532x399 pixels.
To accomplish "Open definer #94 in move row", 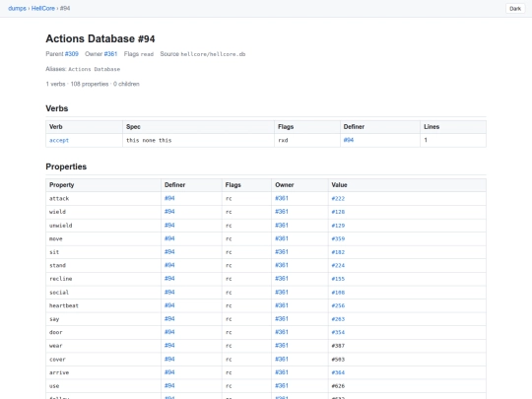I will coord(169,238).
